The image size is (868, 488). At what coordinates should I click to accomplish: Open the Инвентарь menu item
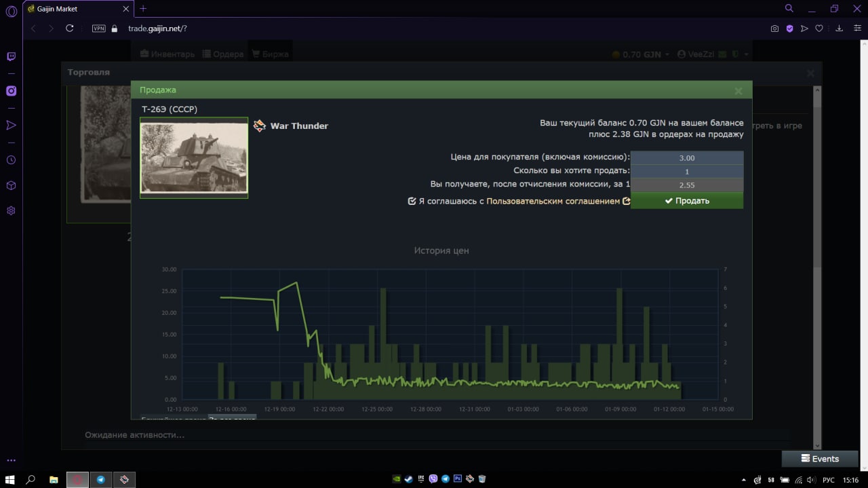click(167, 54)
